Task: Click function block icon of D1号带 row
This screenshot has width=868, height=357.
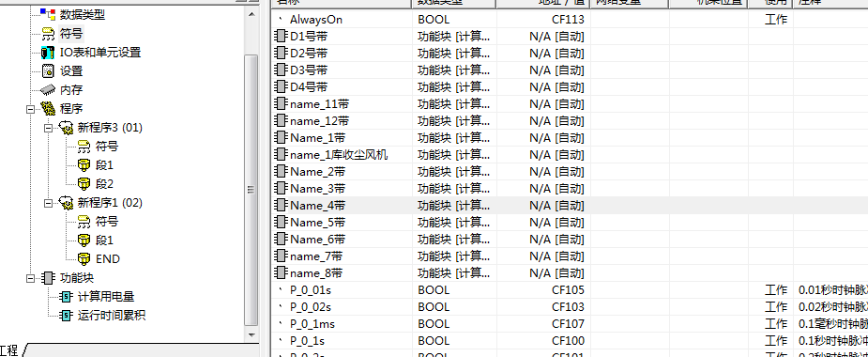Action: pos(282,37)
